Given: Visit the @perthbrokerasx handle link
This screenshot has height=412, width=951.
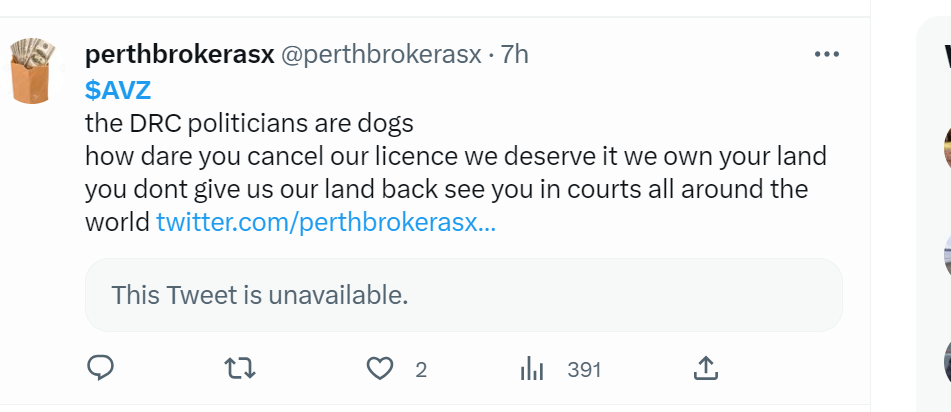Looking at the screenshot, I should click(x=382, y=55).
